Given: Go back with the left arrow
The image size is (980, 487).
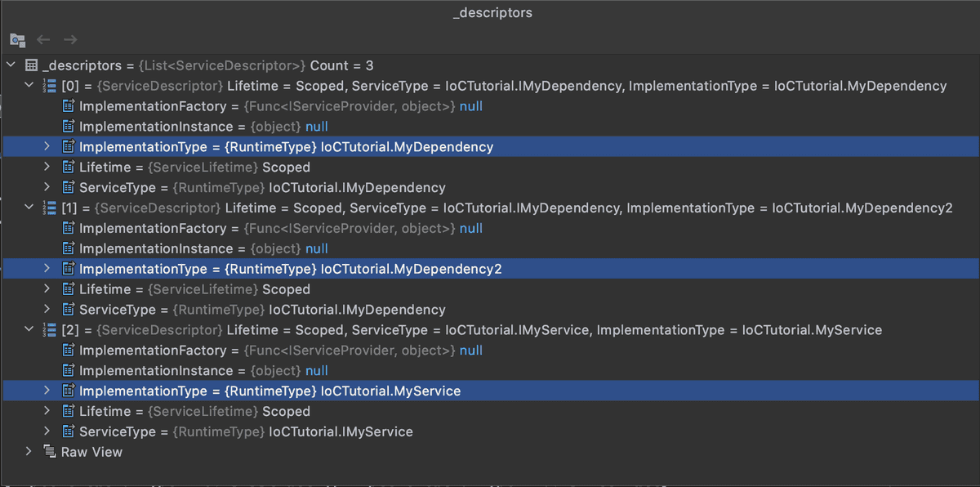Looking at the screenshot, I should coord(44,39).
